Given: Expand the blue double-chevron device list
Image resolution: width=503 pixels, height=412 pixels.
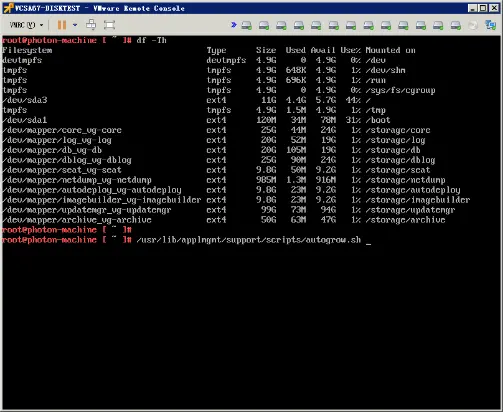Looking at the screenshot, I should coord(234,25).
